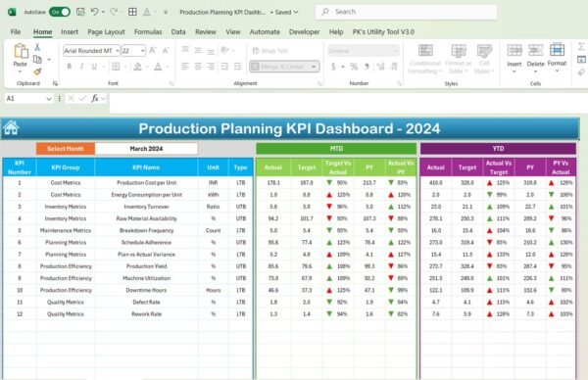Click the Wrap Text button
588x380 pixels.
[x=270, y=51]
